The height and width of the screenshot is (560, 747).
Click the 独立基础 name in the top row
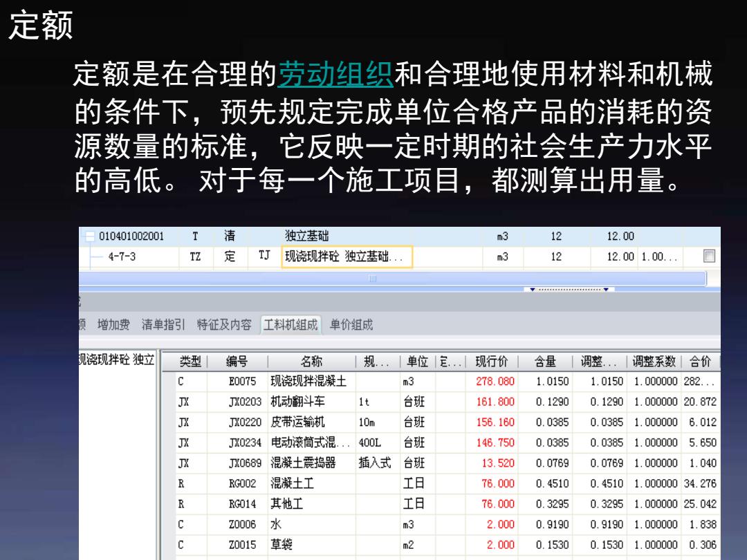pos(307,236)
